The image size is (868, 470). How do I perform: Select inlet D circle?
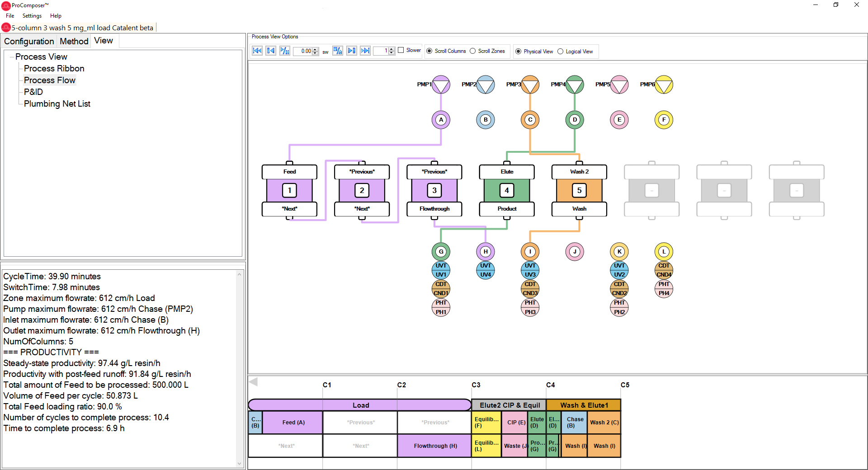pos(575,120)
